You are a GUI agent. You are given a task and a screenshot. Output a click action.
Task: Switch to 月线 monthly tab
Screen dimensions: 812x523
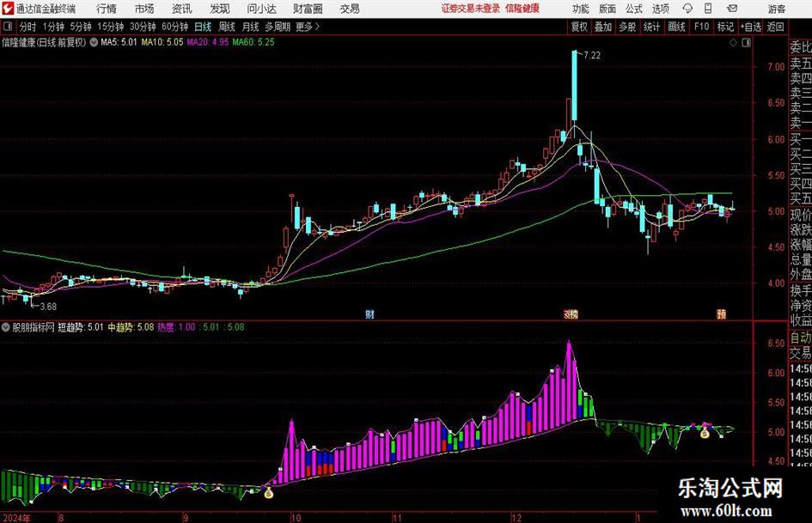251,27
